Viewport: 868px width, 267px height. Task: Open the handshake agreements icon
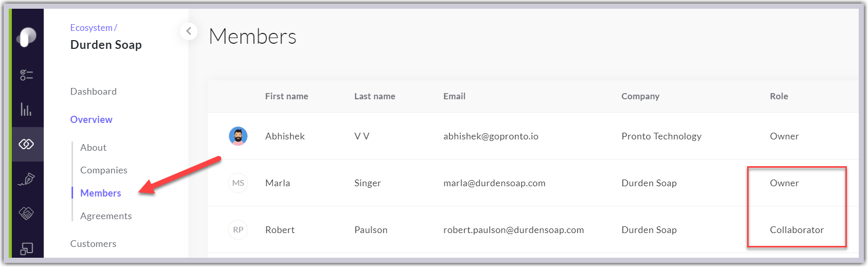pyautogui.click(x=27, y=213)
